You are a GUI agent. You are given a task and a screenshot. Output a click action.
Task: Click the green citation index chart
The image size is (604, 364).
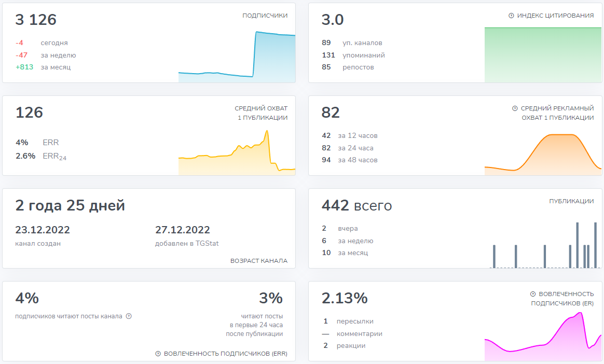click(x=542, y=54)
